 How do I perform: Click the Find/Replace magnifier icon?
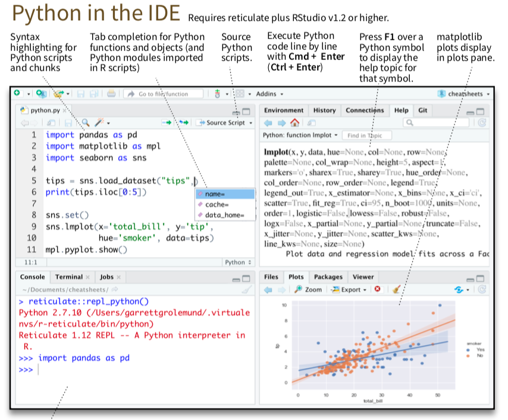tap(85, 123)
